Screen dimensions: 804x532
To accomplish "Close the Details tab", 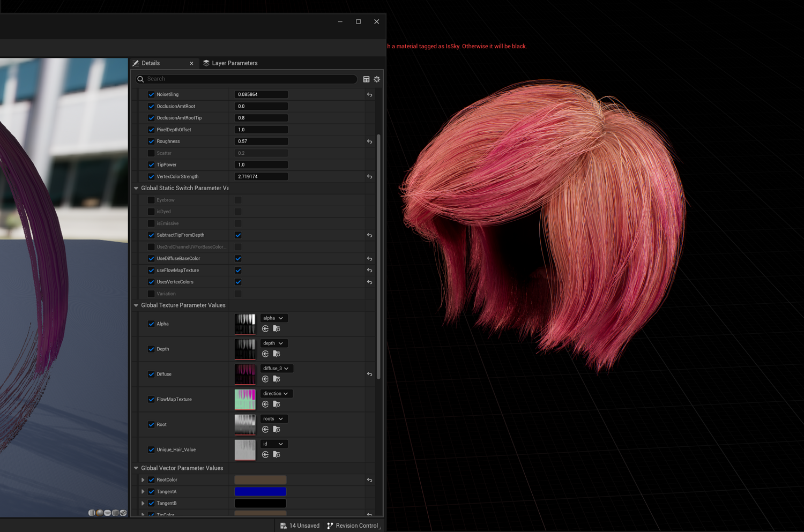I will (x=191, y=63).
